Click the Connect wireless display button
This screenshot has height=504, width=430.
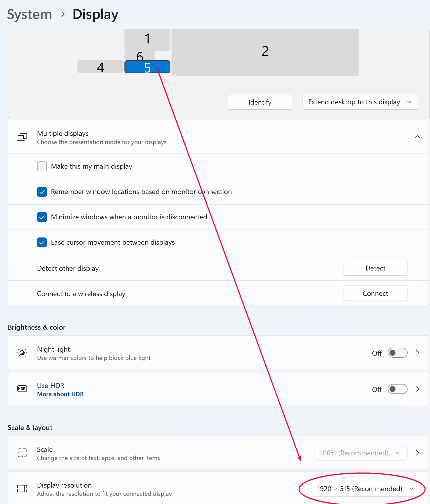point(375,293)
